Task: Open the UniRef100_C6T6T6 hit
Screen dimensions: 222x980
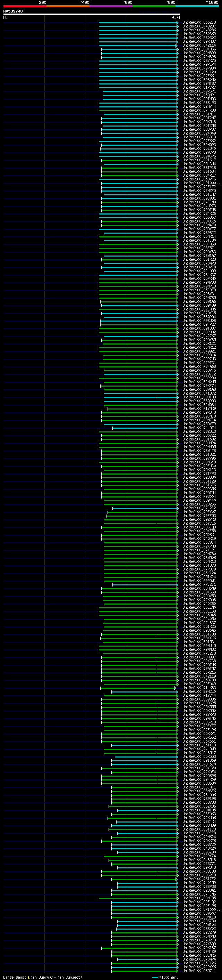Action: click(199, 485)
